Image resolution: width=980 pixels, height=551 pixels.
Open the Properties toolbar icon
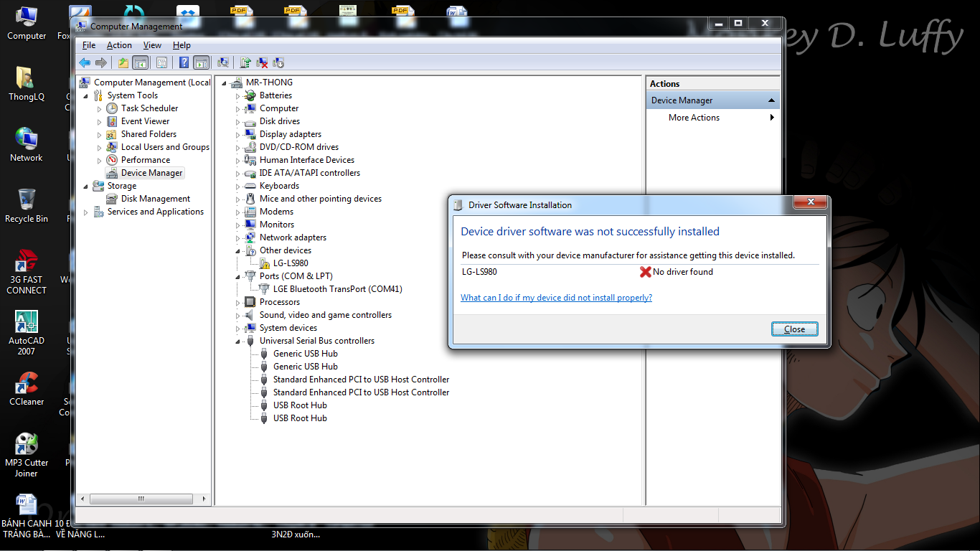pos(161,63)
